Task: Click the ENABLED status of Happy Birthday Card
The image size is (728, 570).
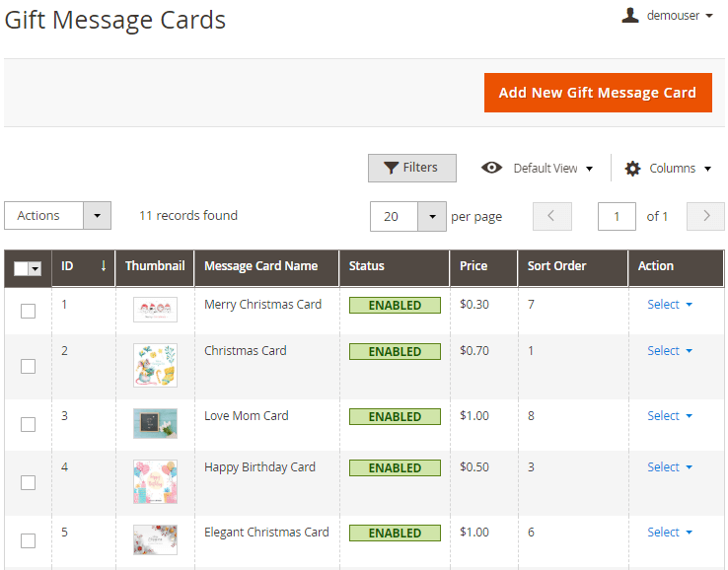Action: (395, 467)
